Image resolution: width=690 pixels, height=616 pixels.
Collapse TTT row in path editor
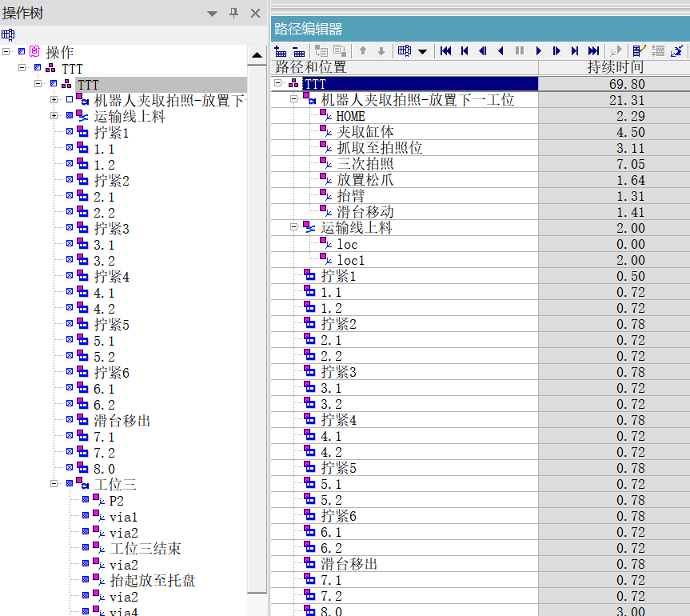pyautogui.click(x=277, y=82)
